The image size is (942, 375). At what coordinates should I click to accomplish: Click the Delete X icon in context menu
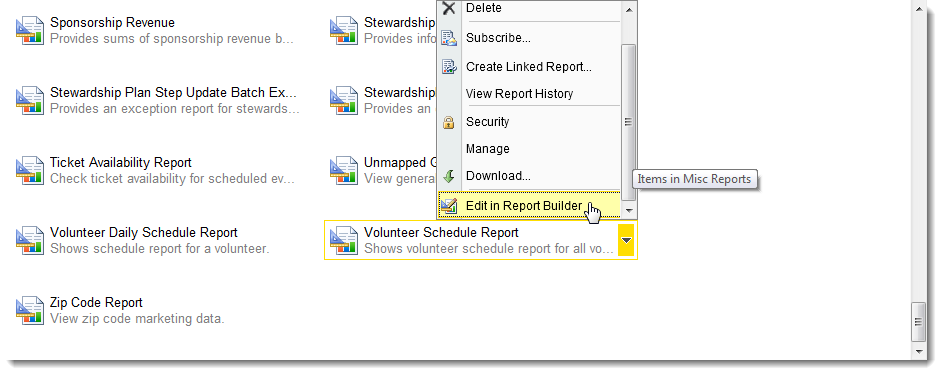pos(448,8)
